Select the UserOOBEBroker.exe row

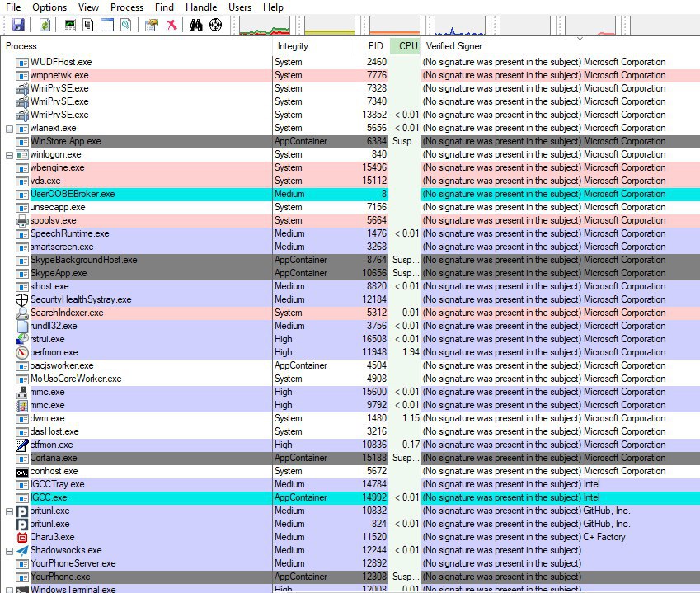tap(350, 195)
